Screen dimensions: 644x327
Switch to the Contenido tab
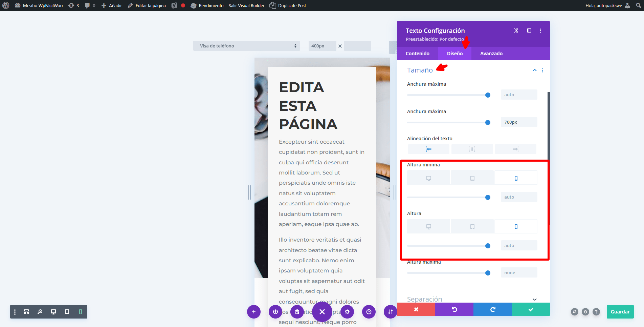[418, 54]
